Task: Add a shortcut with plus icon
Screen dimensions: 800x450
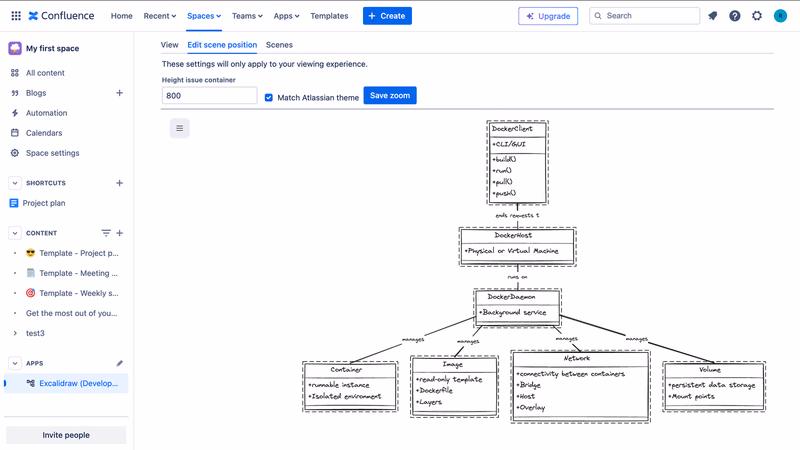Action: [119, 183]
